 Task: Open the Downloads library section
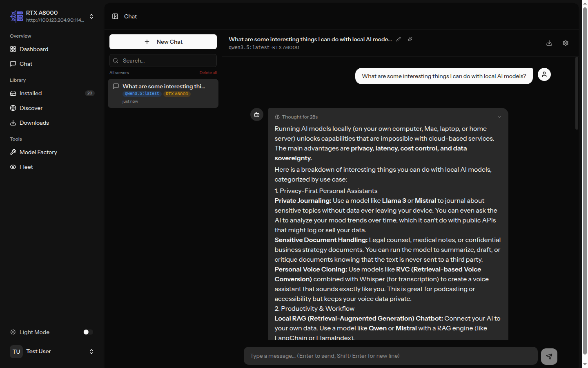pos(34,123)
